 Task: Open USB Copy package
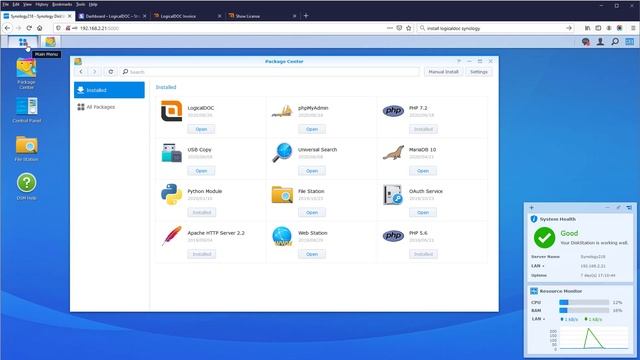[201, 171]
